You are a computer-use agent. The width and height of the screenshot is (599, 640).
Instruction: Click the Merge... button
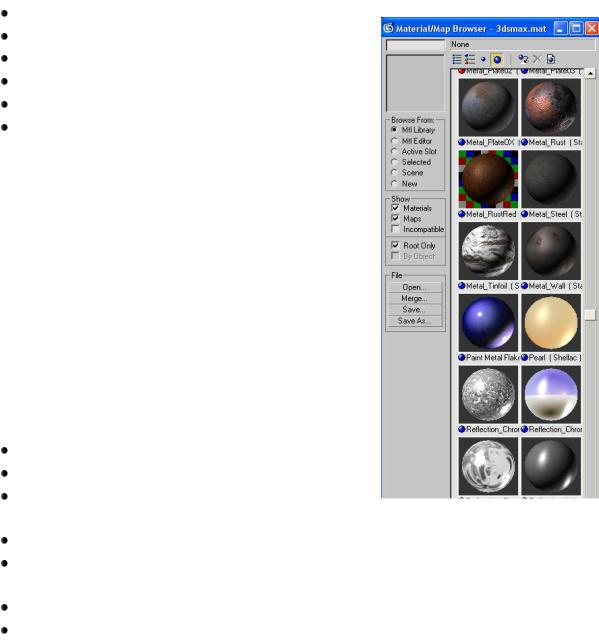pos(415,298)
